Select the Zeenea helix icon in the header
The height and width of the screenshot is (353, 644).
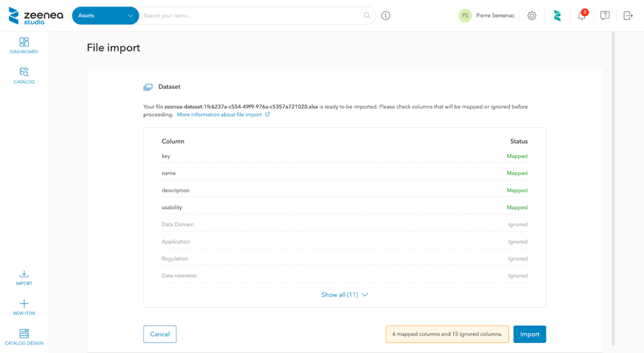point(556,16)
